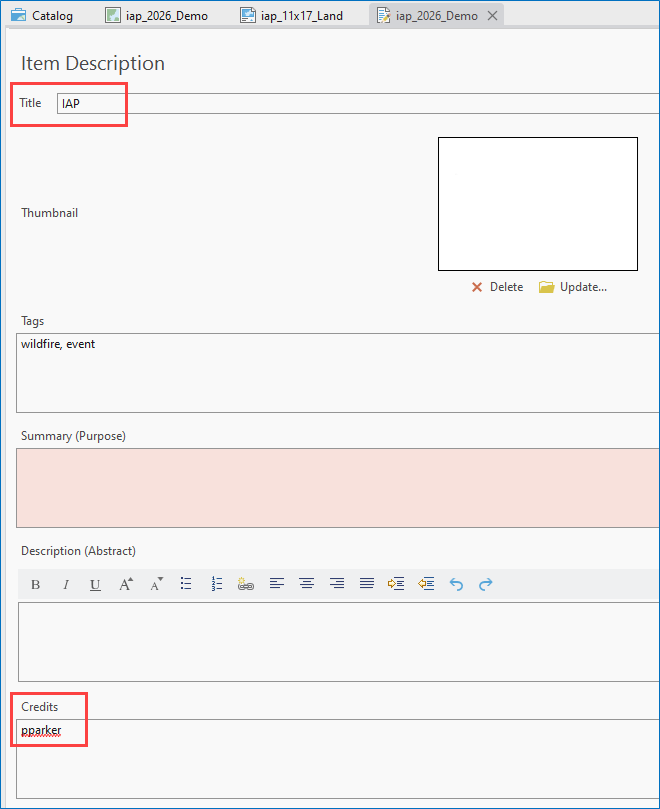Click Update... to change thumbnail

tap(573, 287)
